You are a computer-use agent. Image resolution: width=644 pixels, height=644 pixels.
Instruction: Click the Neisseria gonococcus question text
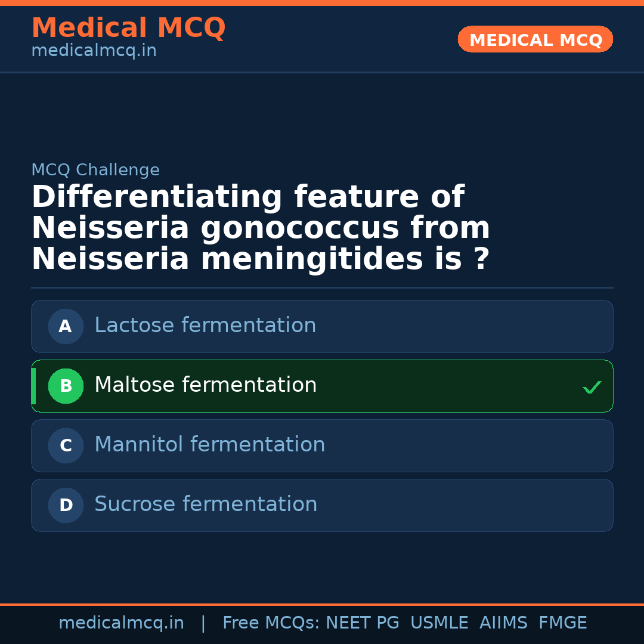(261, 228)
